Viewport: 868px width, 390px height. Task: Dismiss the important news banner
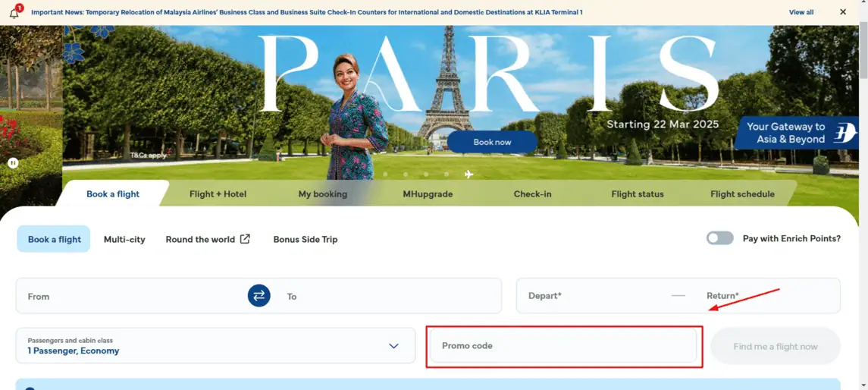pos(842,11)
